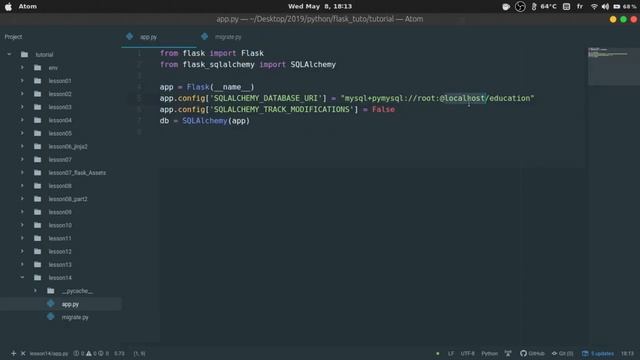
Task: Expand the __pycache__ folder
Action: pos(35,291)
